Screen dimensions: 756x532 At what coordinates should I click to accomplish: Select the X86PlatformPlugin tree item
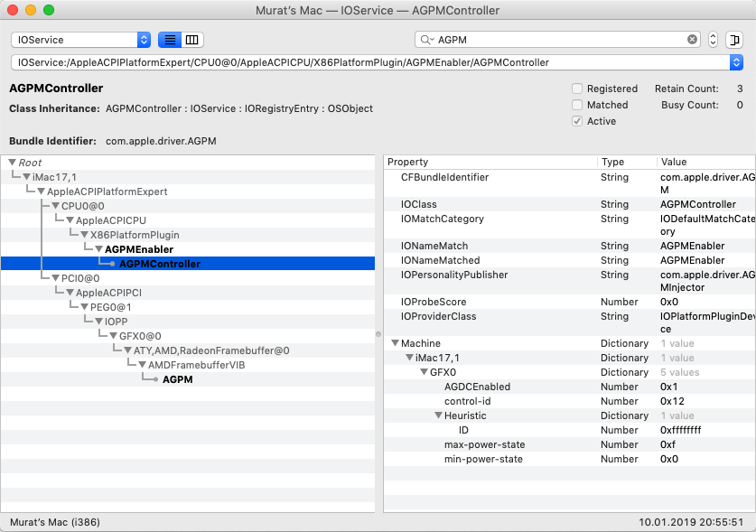click(x=135, y=235)
